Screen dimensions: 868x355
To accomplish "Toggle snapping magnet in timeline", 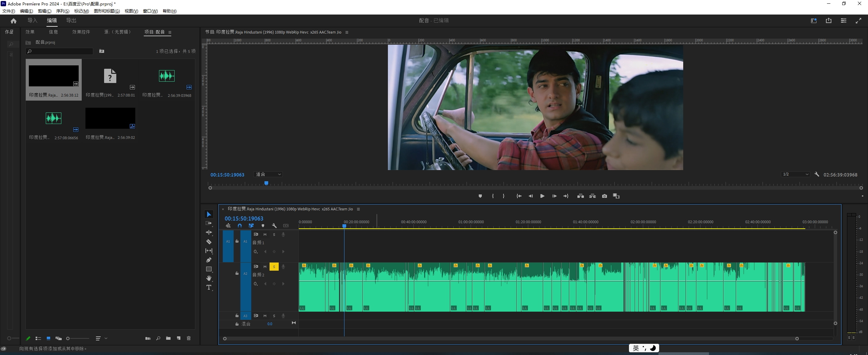I will 240,226.
